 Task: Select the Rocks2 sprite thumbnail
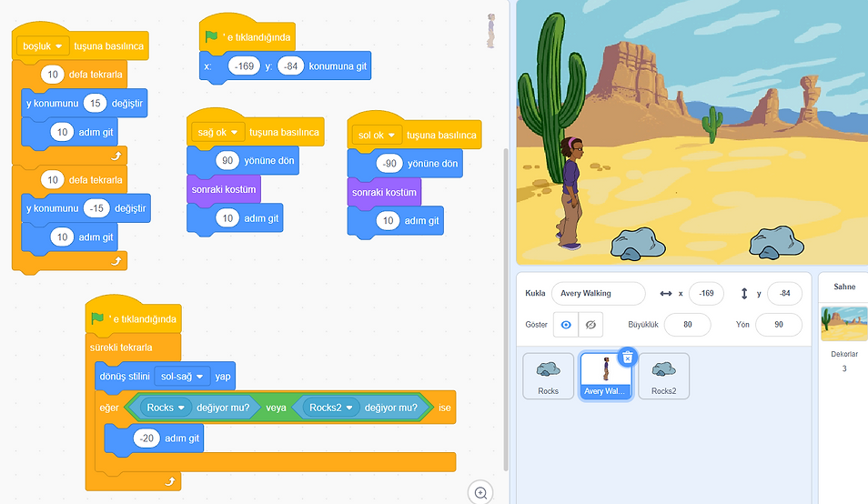663,376
